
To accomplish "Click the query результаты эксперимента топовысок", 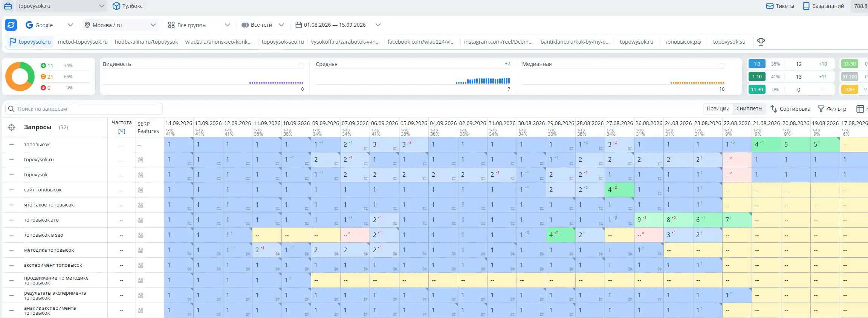I will (55, 295).
